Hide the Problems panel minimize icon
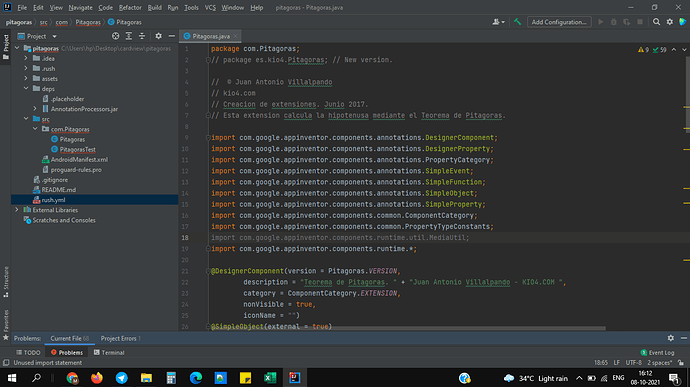Viewport: 690px width, 387px height. point(683,338)
